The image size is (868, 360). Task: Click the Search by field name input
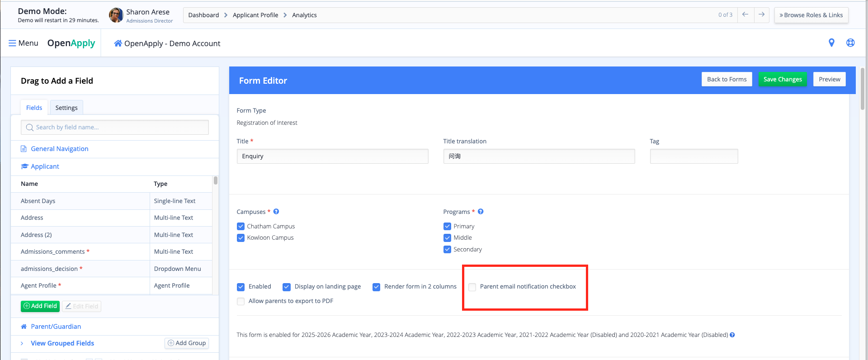click(x=115, y=128)
